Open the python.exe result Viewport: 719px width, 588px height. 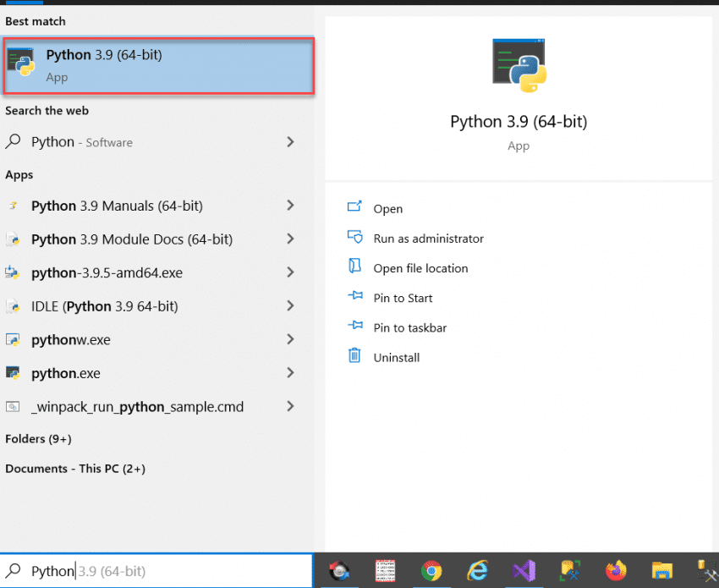coord(66,373)
